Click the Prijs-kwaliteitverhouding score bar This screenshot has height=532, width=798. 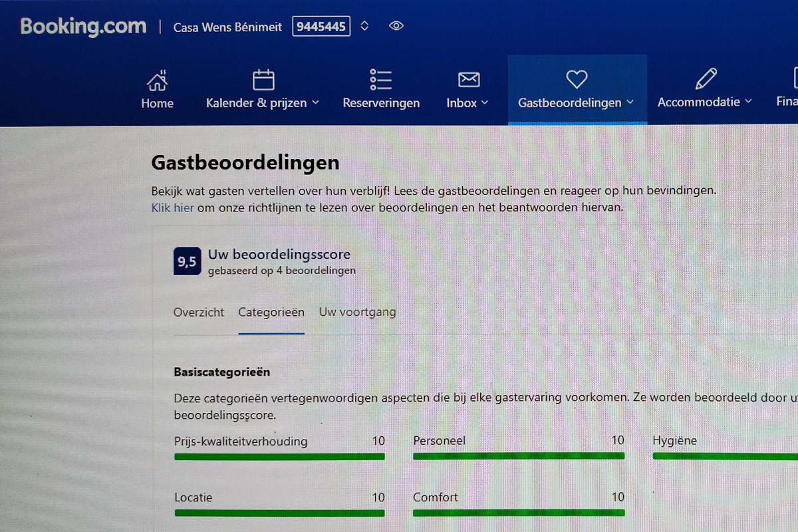point(279,457)
